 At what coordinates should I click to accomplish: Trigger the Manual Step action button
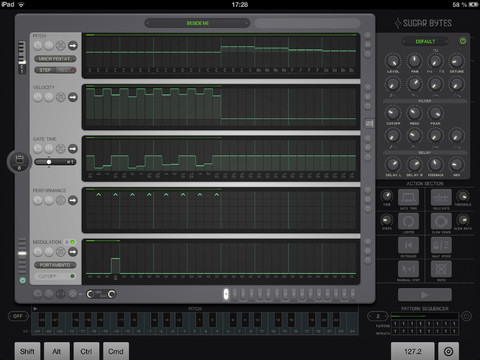[x=408, y=269]
